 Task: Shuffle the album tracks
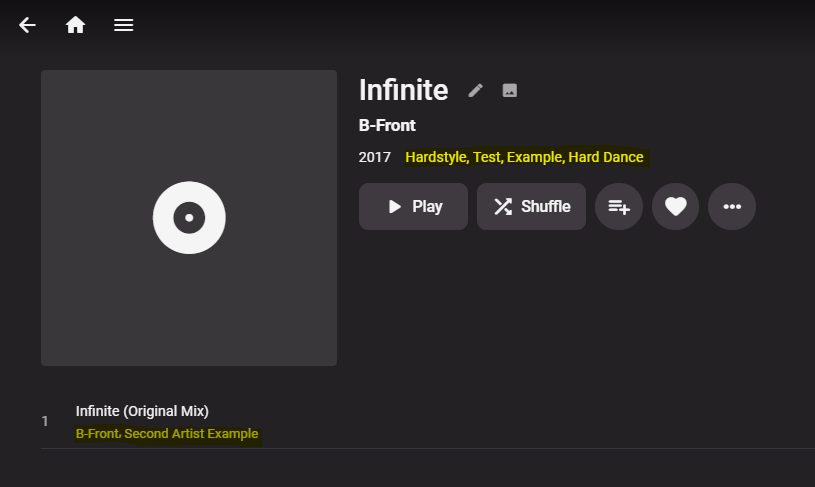[x=531, y=207]
